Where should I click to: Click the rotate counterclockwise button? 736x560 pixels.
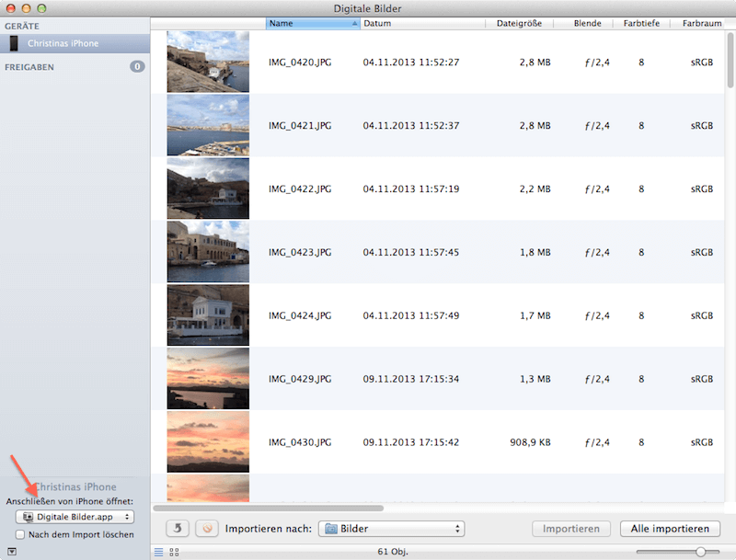point(178,529)
